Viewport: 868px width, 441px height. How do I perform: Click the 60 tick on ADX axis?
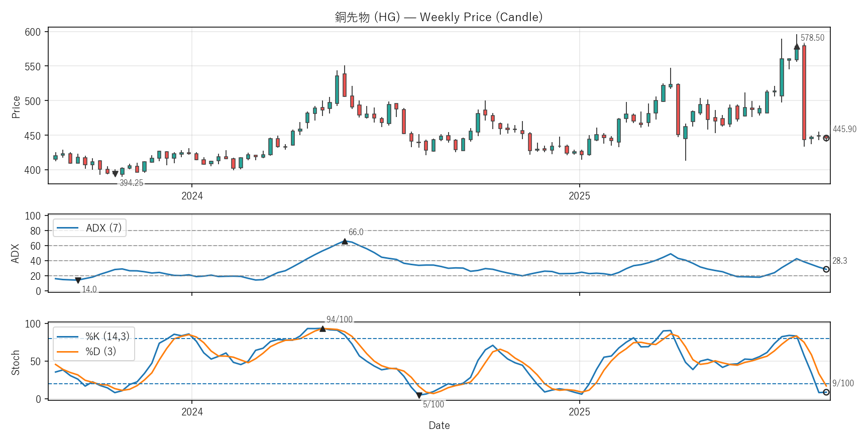pyautogui.click(x=36, y=246)
